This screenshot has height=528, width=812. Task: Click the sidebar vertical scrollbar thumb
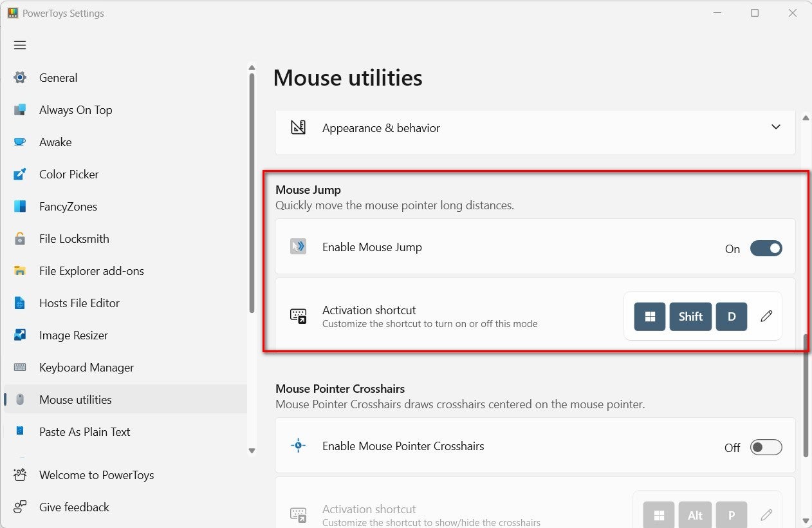click(x=252, y=193)
